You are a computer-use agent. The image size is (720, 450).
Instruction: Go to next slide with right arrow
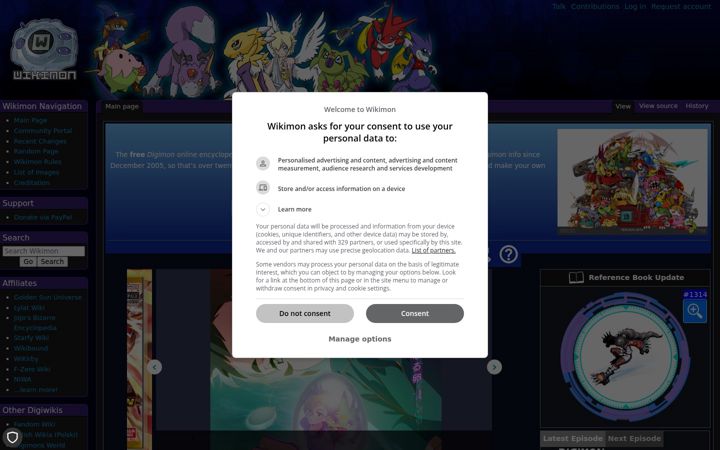(494, 367)
